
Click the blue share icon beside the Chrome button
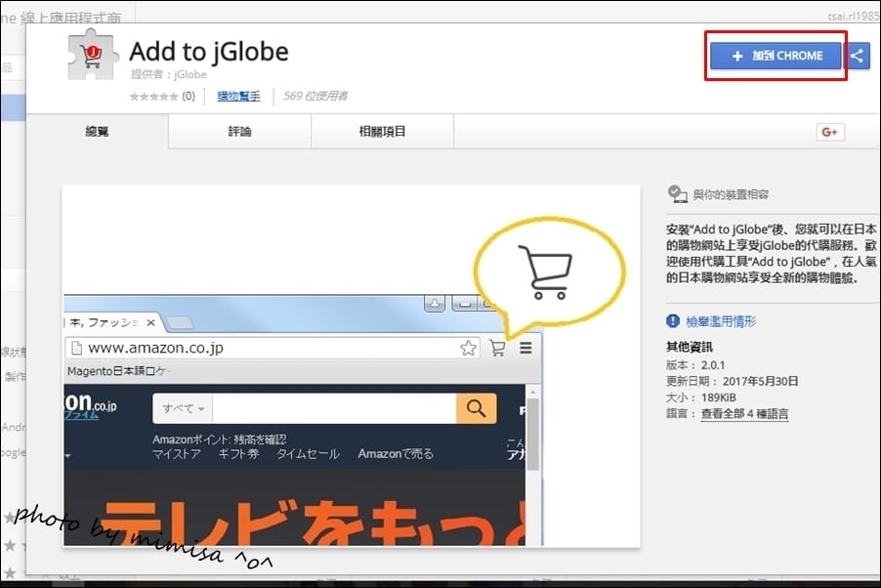click(859, 56)
